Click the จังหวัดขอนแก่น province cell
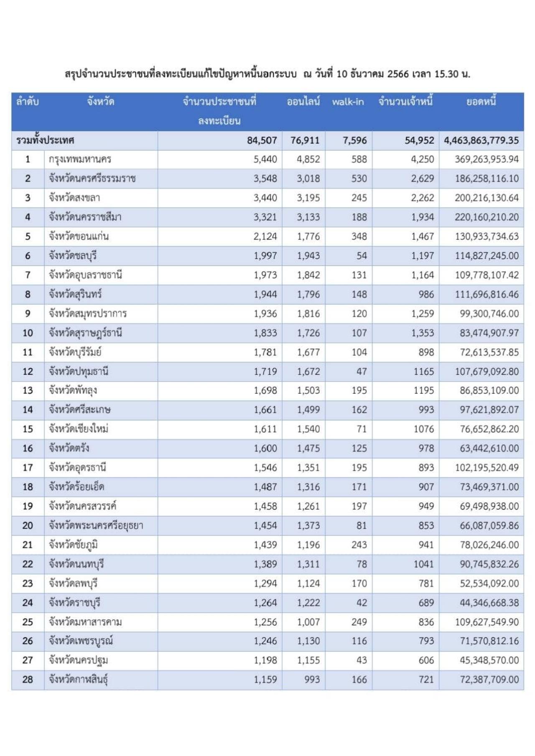 (79, 237)
